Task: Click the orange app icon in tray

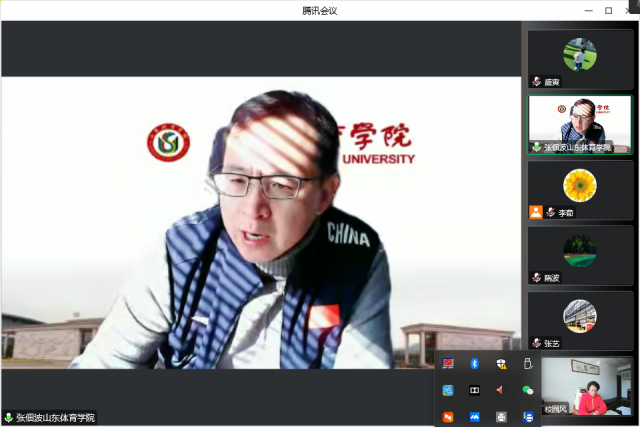Action: click(x=448, y=416)
